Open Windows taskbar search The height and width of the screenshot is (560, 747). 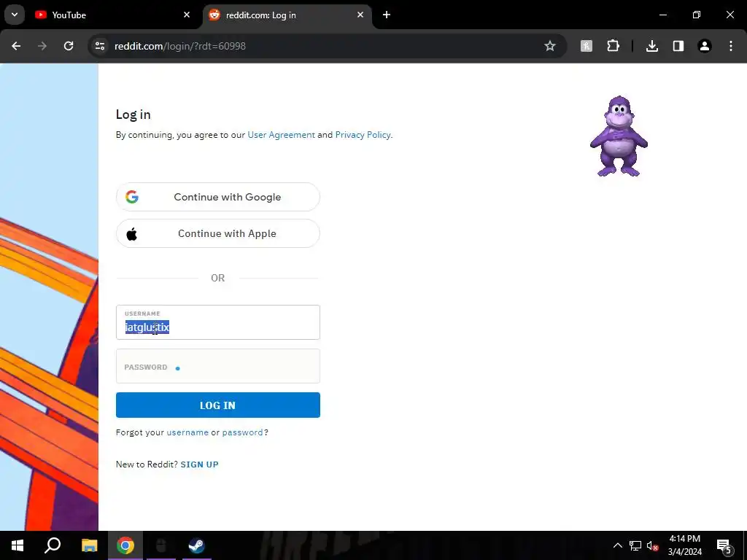53,545
